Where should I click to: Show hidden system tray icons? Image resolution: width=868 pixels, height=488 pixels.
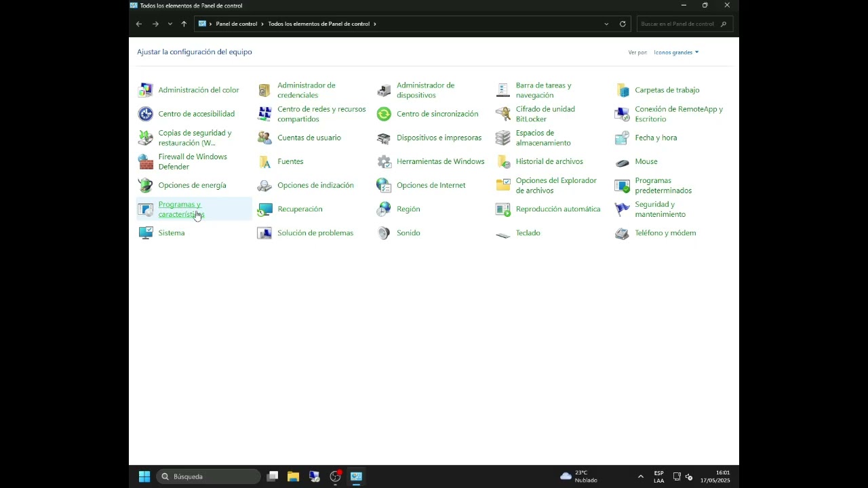640,476
